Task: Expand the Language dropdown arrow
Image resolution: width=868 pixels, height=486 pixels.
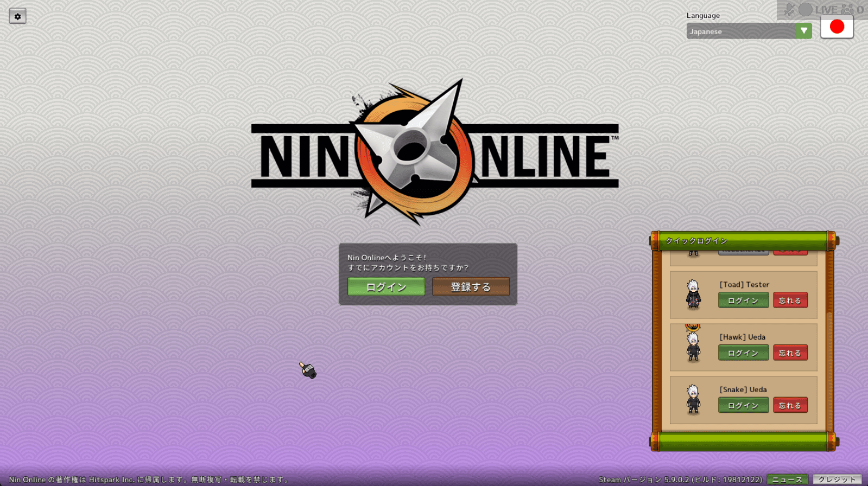Action: 804,31
